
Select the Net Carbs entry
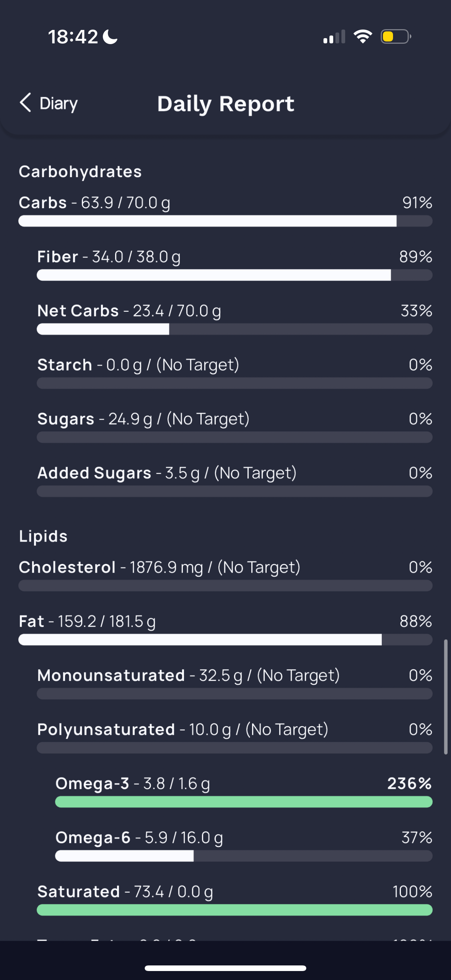pos(234,319)
